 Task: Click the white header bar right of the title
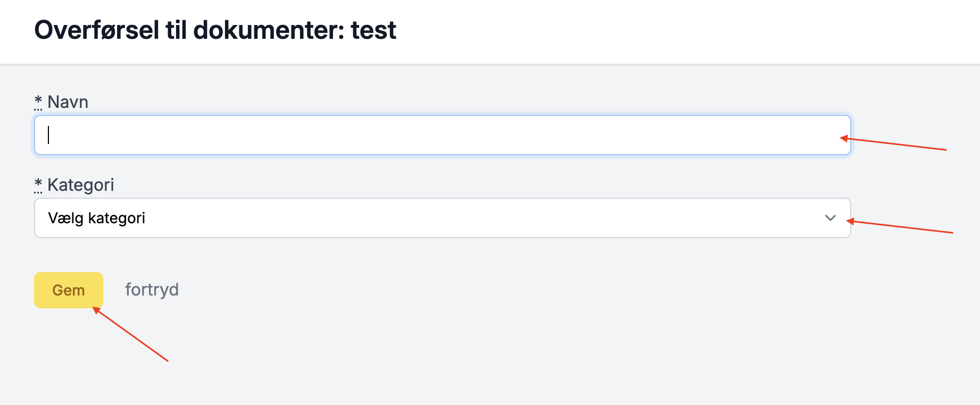(692, 32)
